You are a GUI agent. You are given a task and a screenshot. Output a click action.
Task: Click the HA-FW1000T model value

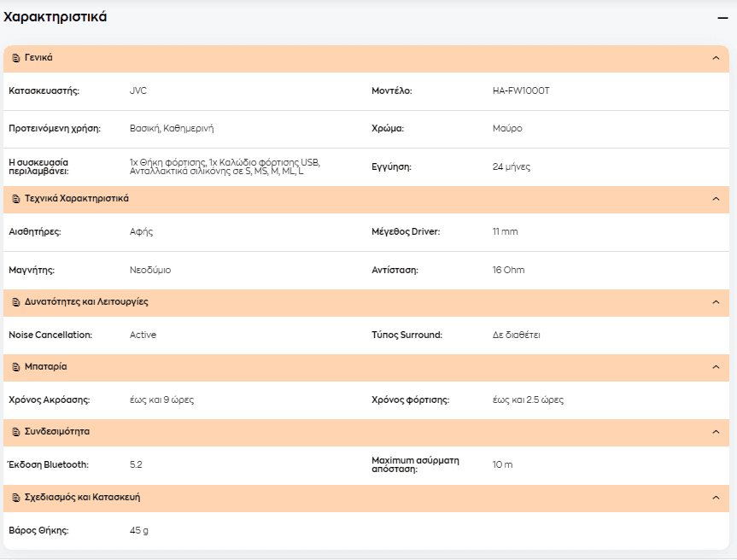click(521, 90)
